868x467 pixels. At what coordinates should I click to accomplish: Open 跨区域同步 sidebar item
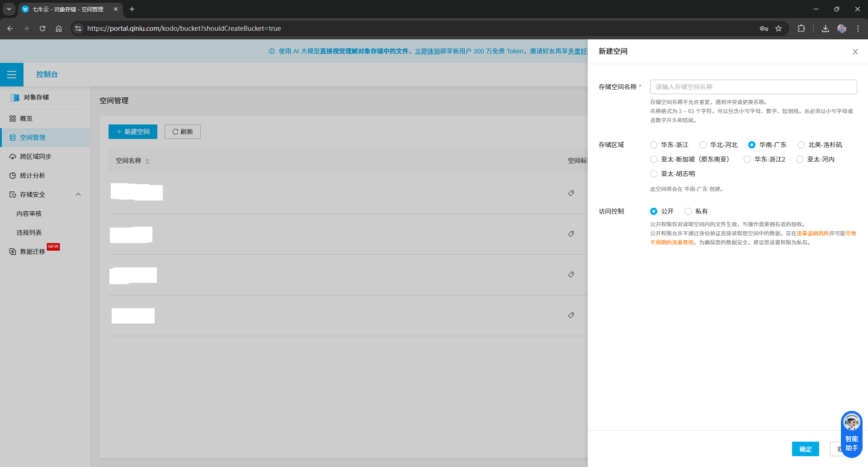[35, 157]
